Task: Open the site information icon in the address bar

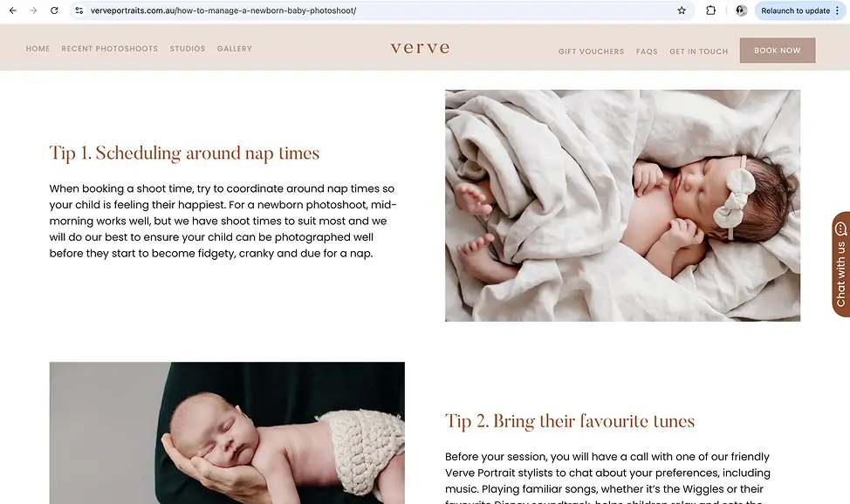Action: tap(79, 10)
